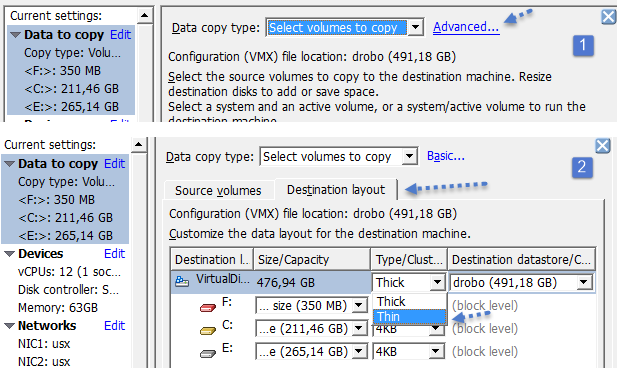Open the Data copy type dropdown in bottom panel
The height and width of the screenshot is (371, 617).
pyautogui.click(x=409, y=157)
